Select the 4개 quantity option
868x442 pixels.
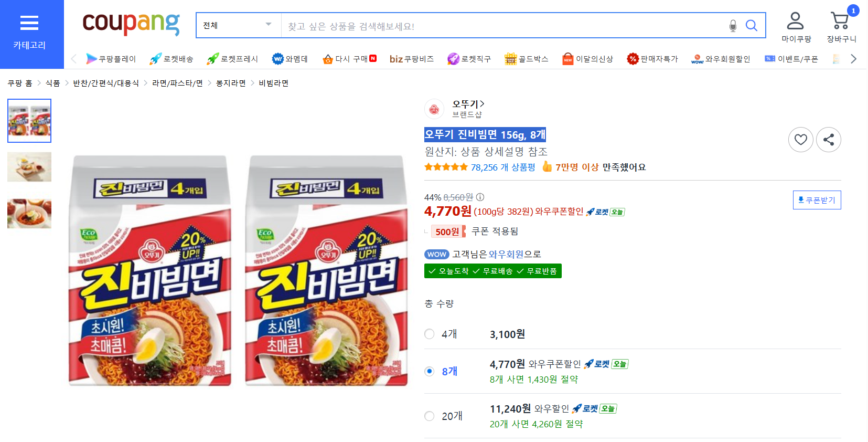[430, 334]
